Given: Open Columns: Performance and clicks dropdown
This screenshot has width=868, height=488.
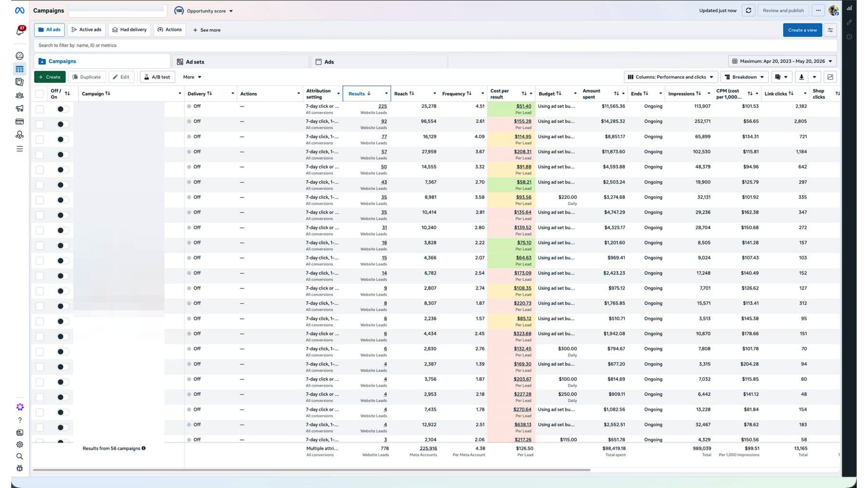Looking at the screenshot, I should [x=671, y=77].
